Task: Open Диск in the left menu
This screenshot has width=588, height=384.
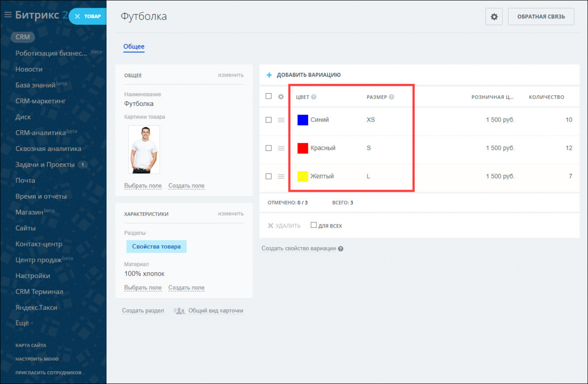Action: point(23,117)
